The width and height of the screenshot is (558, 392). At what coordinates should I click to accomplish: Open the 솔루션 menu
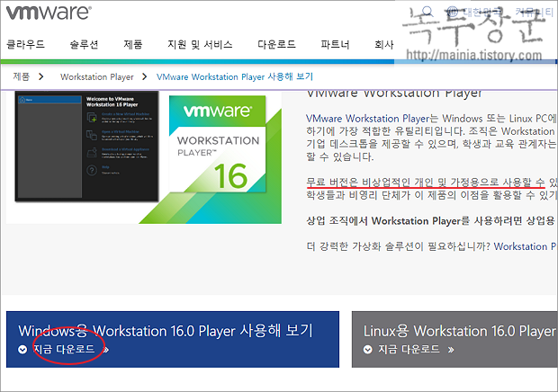tap(84, 44)
